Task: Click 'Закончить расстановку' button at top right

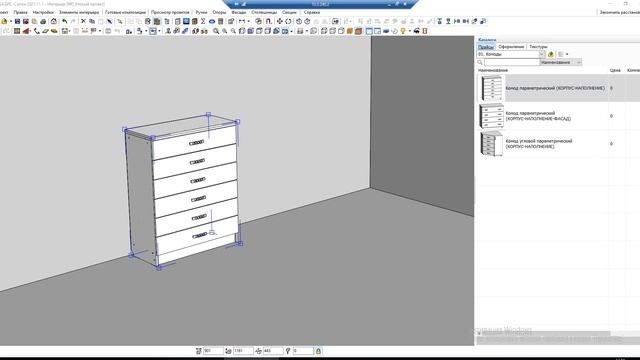Action: click(619, 12)
